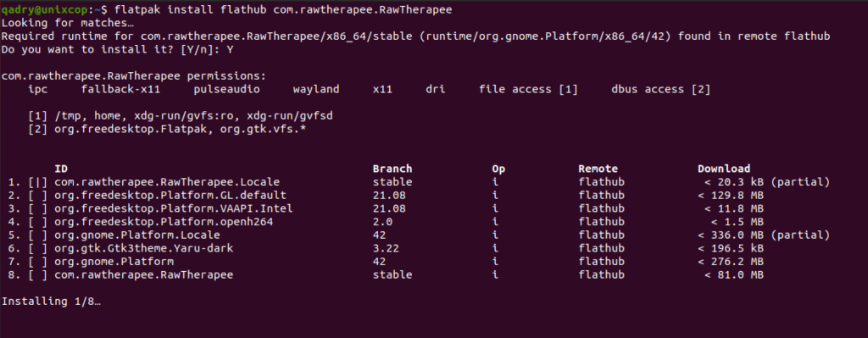Click the empty status box of the org.freedesktop.Platform.GL.default row
This screenshot has width=868, height=338.
[37, 196]
